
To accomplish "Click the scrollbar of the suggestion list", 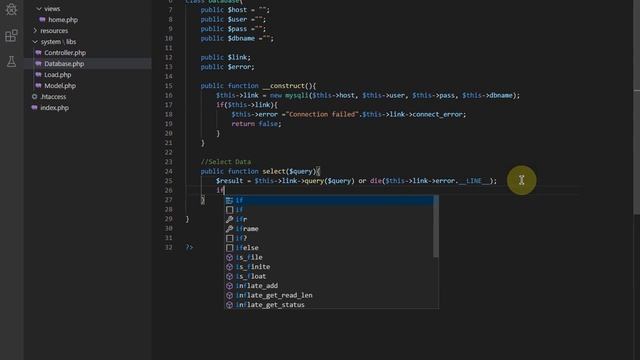I will coord(436,227).
